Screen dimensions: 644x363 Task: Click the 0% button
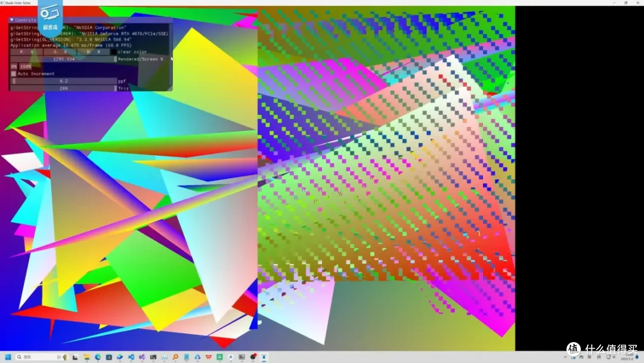pos(14,66)
